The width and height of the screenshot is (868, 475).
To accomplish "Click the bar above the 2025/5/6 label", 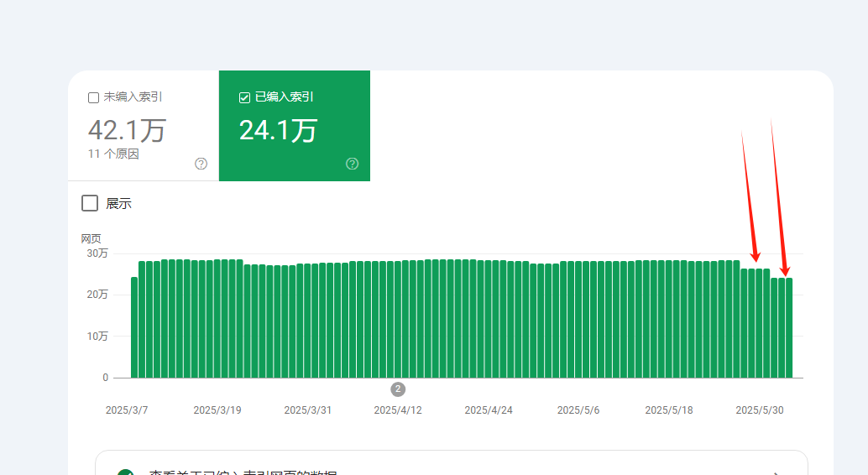I will coord(578,320).
